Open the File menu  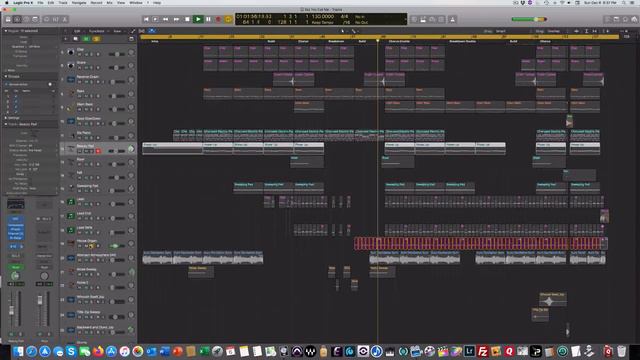40,2
